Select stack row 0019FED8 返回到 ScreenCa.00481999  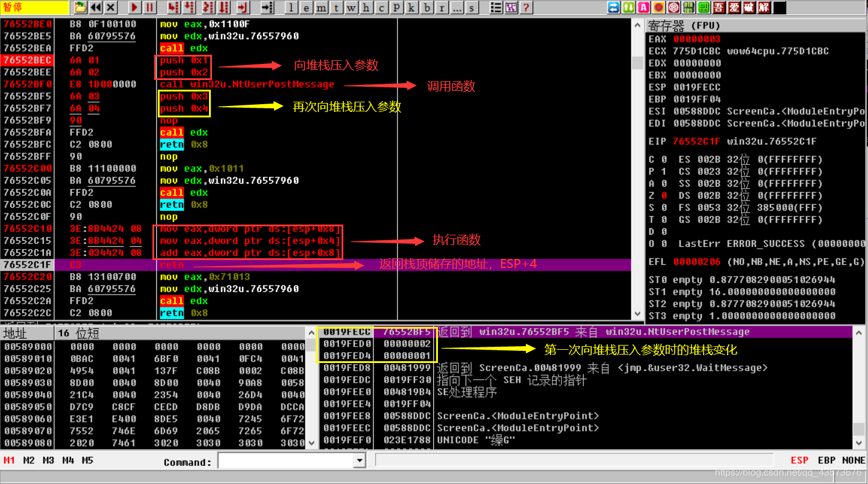tap(587, 368)
